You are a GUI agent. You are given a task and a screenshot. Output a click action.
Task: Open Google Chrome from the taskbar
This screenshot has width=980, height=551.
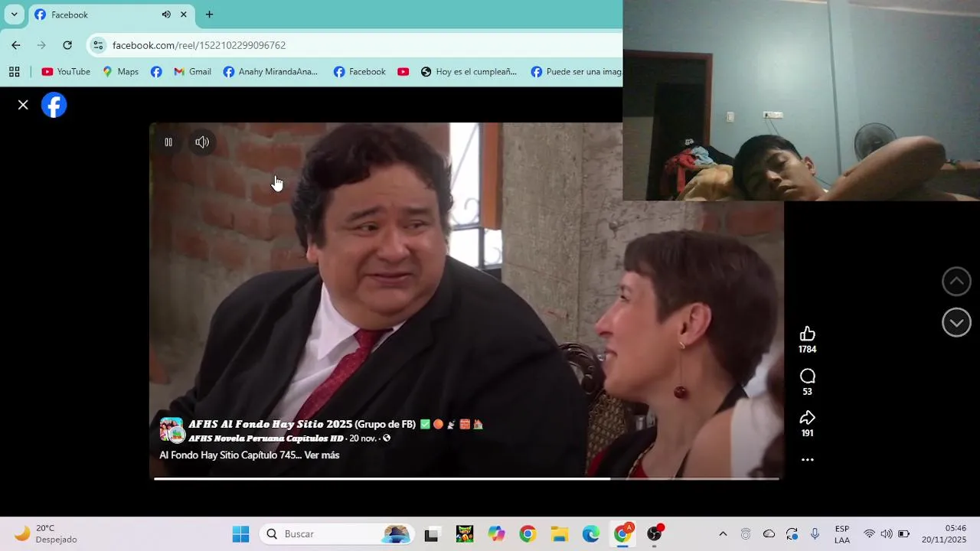pos(528,533)
